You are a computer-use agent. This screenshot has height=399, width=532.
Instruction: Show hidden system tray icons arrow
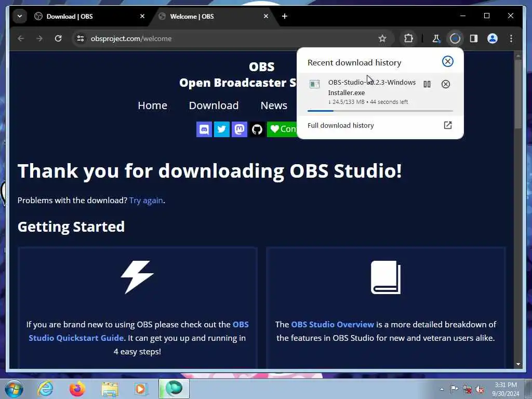442,389
